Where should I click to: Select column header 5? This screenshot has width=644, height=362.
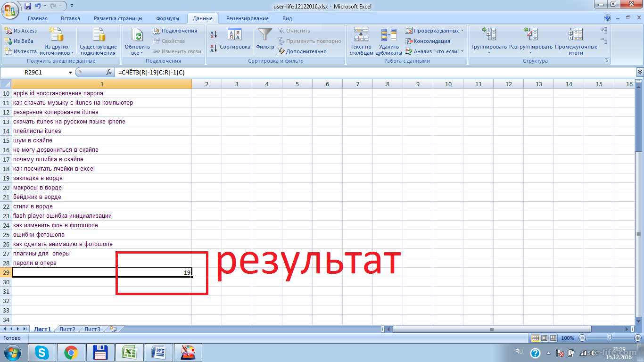(x=297, y=84)
